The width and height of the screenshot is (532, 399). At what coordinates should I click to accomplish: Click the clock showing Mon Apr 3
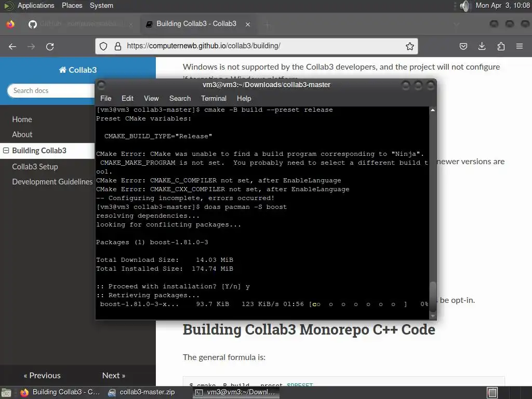coord(502,5)
